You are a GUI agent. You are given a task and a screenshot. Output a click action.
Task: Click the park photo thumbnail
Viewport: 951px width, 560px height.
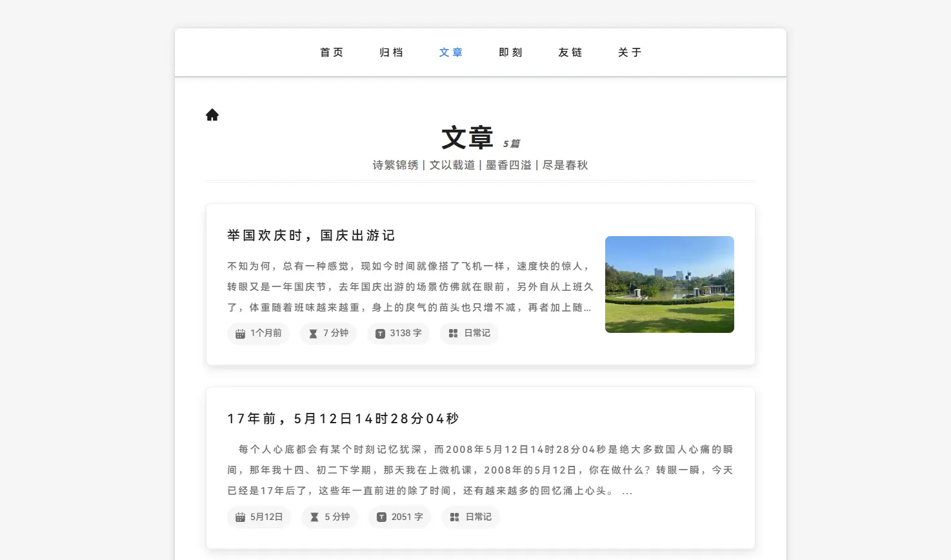pyautogui.click(x=669, y=285)
